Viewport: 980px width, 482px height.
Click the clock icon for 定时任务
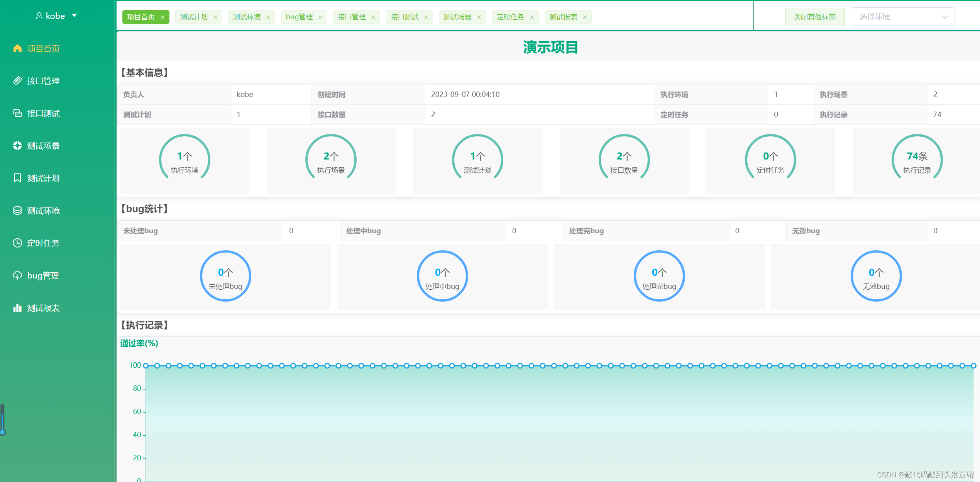17,243
